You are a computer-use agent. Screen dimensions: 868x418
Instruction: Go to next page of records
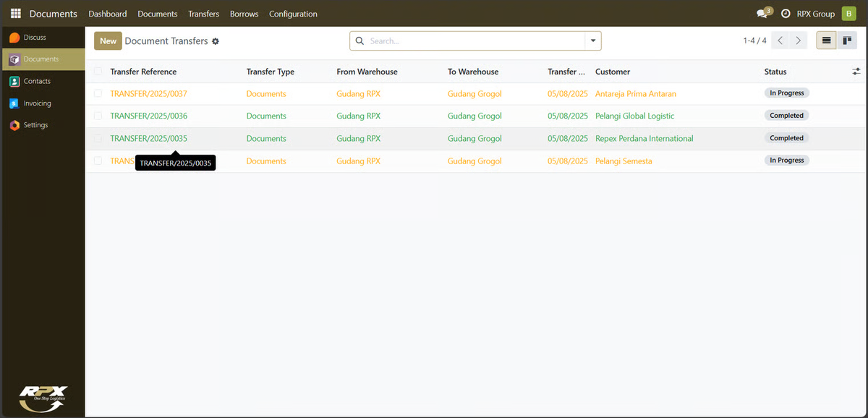(x=798, y=40)
